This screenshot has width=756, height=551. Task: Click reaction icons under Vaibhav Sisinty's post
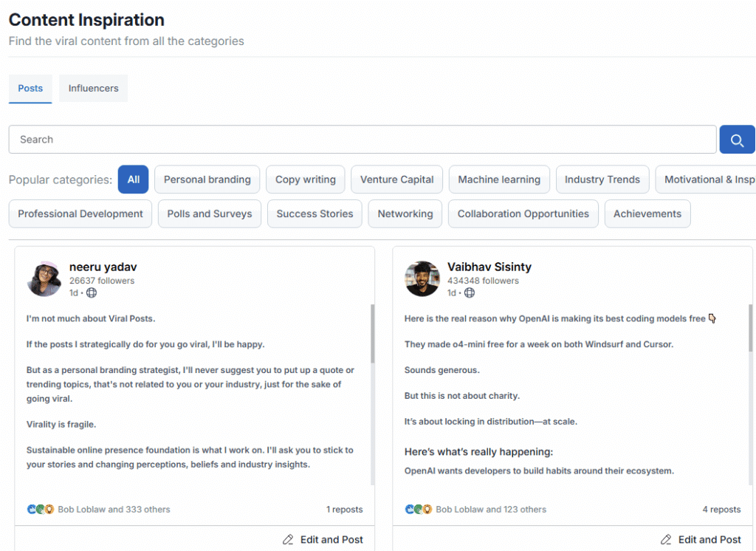tap(419, 510)
